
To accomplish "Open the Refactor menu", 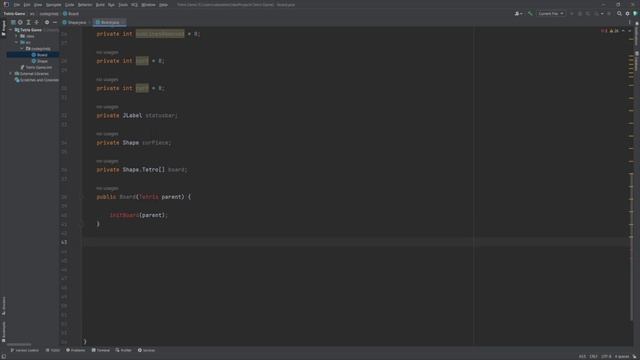I will tap(85, 5).
